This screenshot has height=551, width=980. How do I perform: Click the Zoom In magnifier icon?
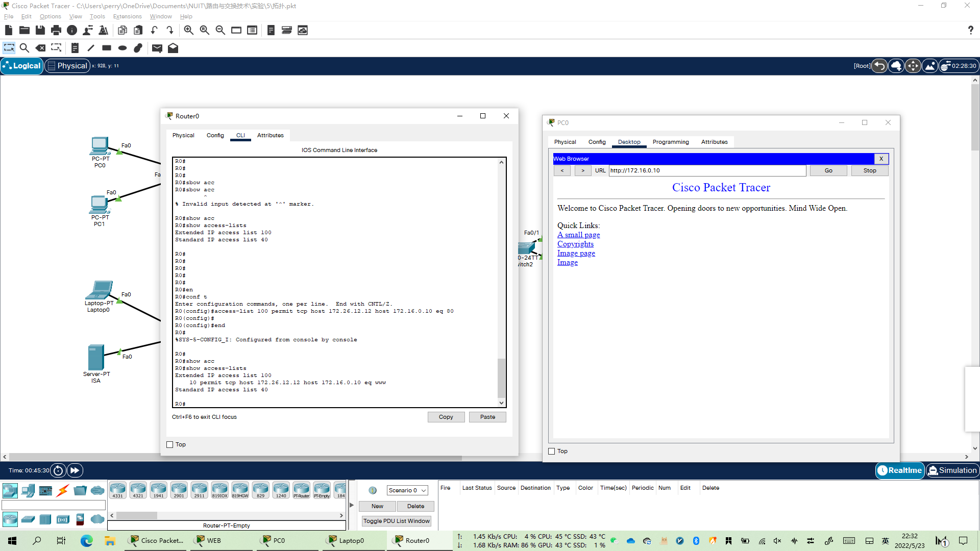[188, 30]
